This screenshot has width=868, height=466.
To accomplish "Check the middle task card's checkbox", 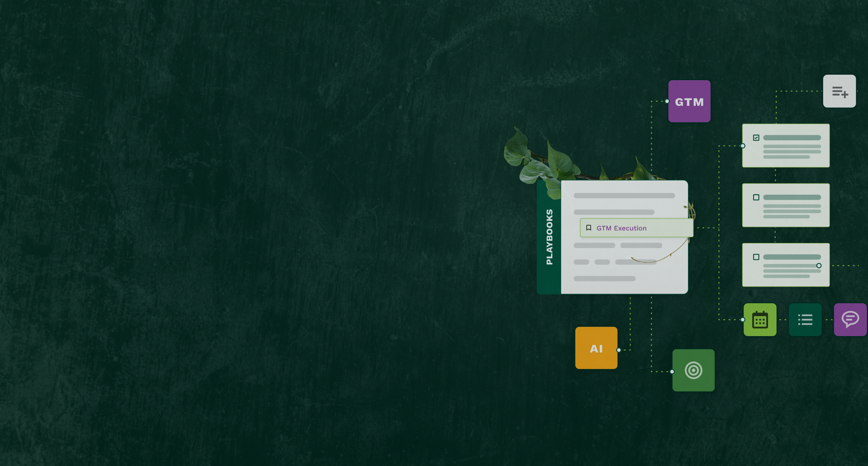I will click(x=756, y=197).
